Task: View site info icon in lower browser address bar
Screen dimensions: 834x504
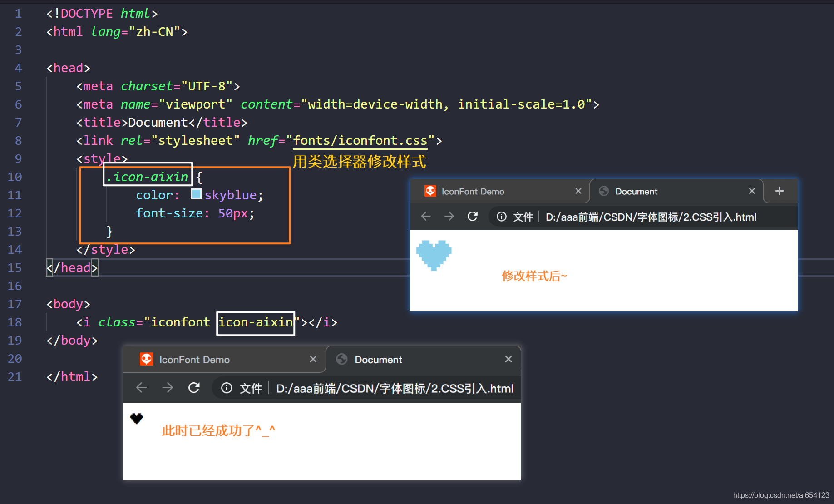Action: pos(227,388)
